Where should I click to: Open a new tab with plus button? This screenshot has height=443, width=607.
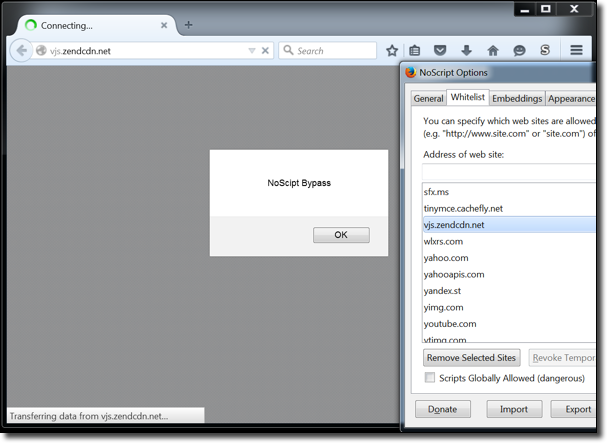pos(189,25)
